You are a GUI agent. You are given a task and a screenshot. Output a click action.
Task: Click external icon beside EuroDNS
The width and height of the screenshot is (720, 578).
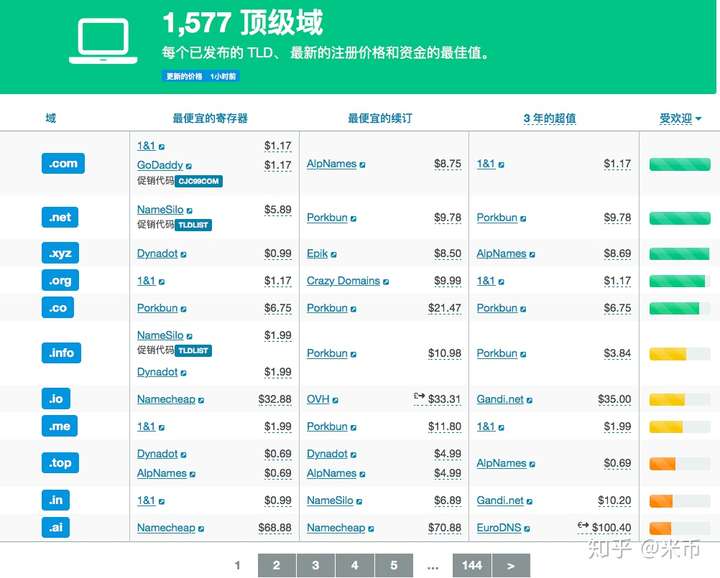527,529
